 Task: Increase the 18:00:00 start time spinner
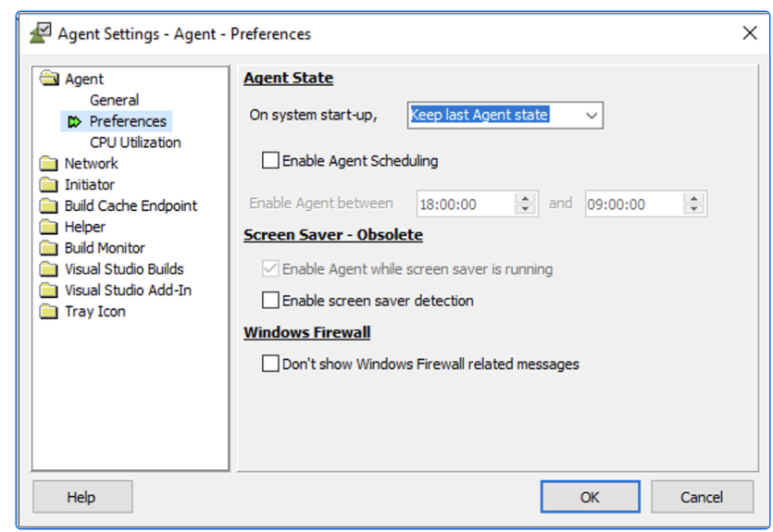point(526,198)
